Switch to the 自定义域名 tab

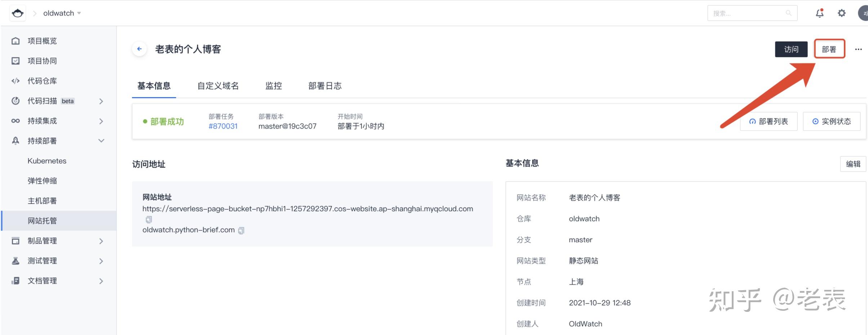tap(218, 86)
